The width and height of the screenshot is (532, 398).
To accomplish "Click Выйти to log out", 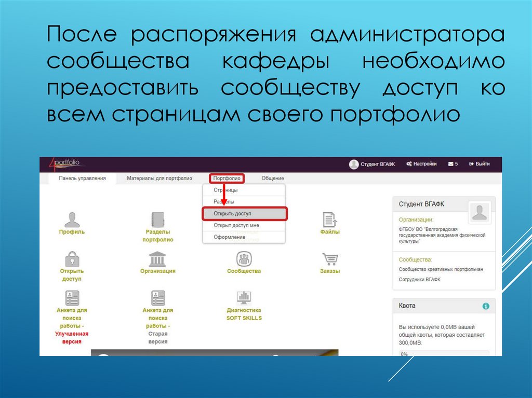I will point(479,164).
